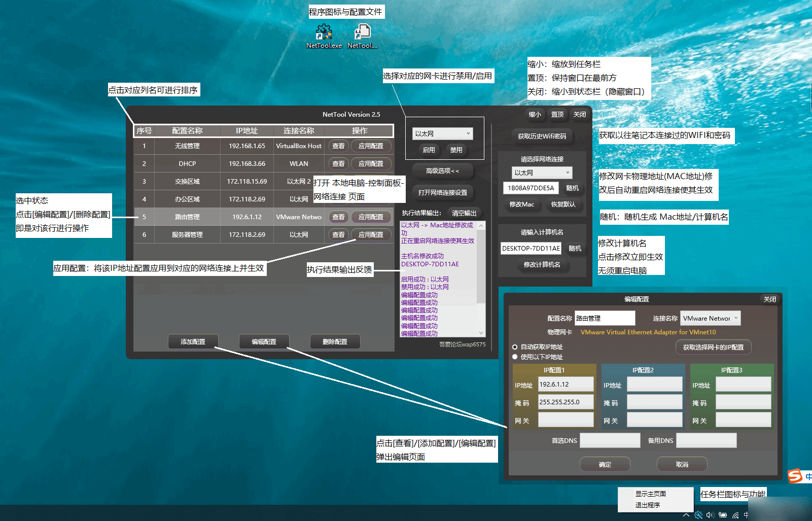Click the 获取选择网卡的IP配置 button
812x521 pixels.
(x=713, y=348)
